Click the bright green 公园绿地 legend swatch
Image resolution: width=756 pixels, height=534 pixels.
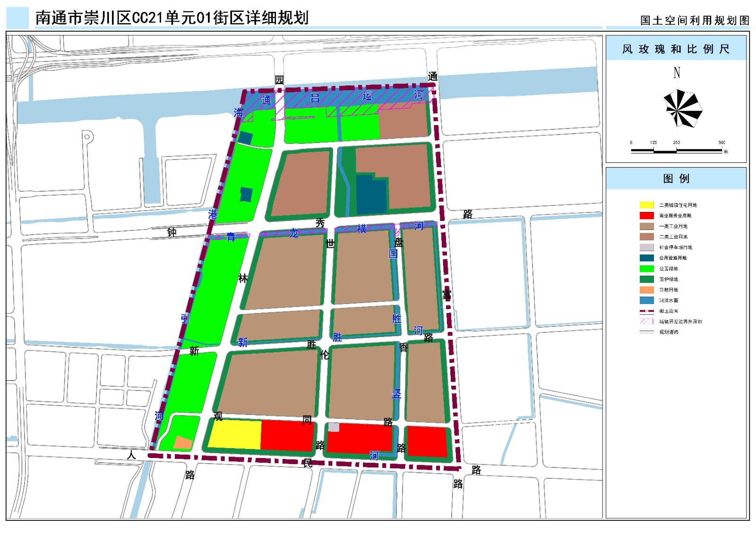[x=646, y=269]
